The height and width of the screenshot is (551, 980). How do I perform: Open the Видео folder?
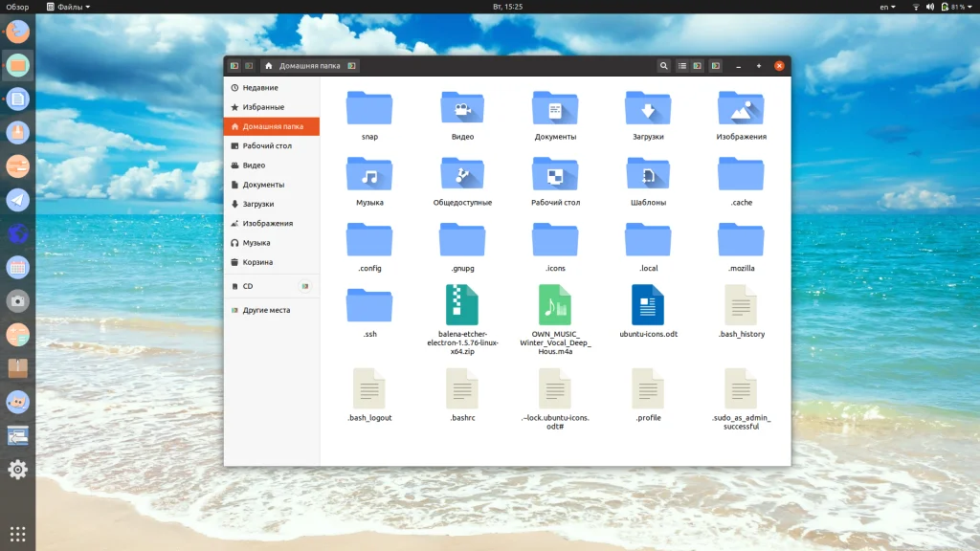[x=462, y=110]
